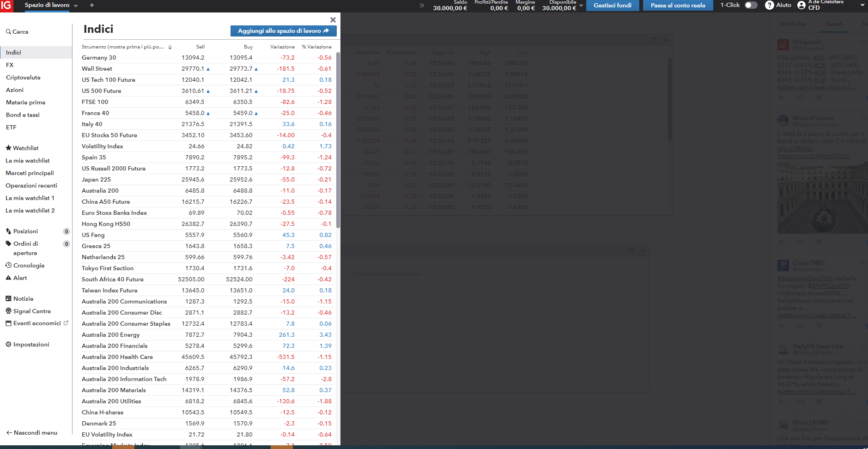Select Wall Street instrument

click(x=97, y=69)
